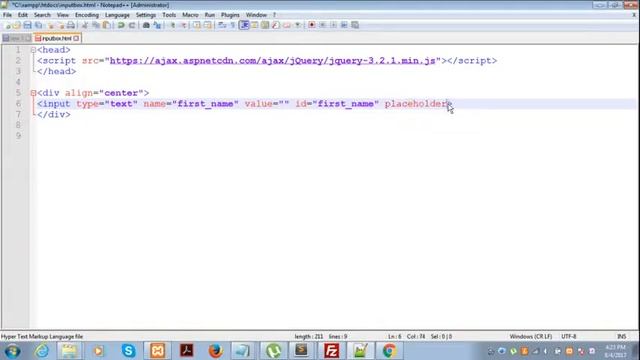Open the Settings menu
640x360 pixels.
point(146,15)
